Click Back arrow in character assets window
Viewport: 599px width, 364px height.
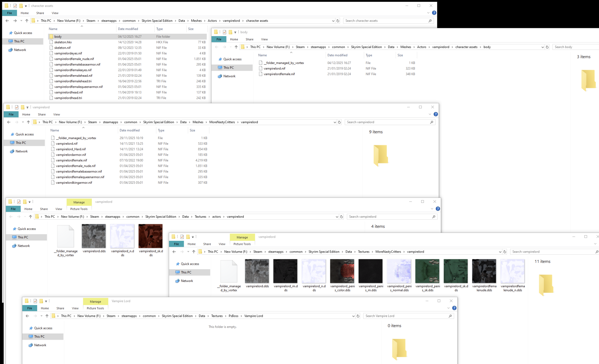[7, 21]
